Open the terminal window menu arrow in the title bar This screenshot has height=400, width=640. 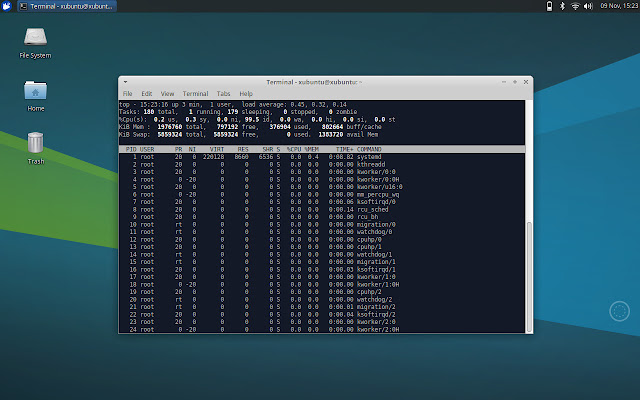125,82
